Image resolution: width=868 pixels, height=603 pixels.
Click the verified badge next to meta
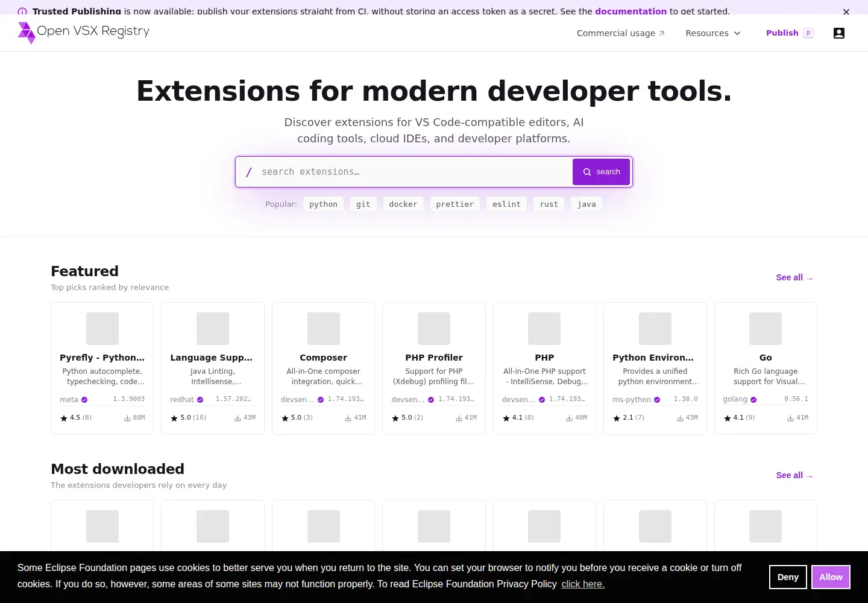point(84,400)
